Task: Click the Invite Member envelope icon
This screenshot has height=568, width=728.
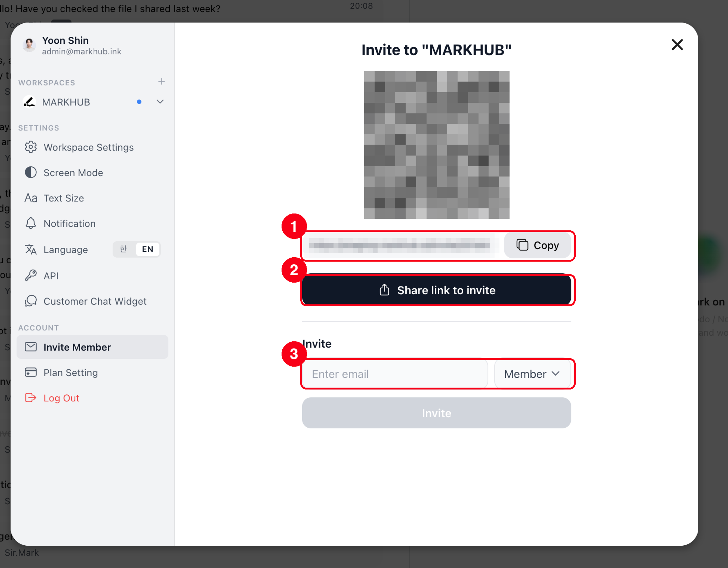Action: (x=31, y=347)
